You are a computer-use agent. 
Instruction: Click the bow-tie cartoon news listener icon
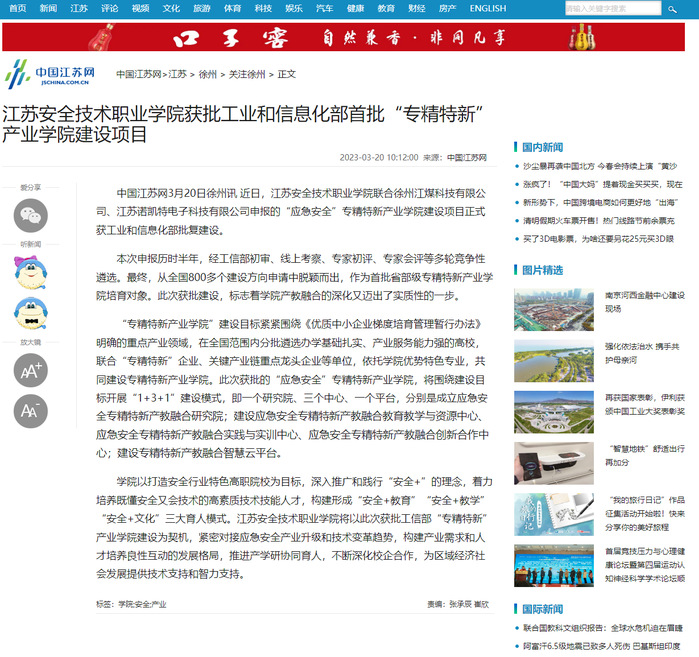coord(30,313)
